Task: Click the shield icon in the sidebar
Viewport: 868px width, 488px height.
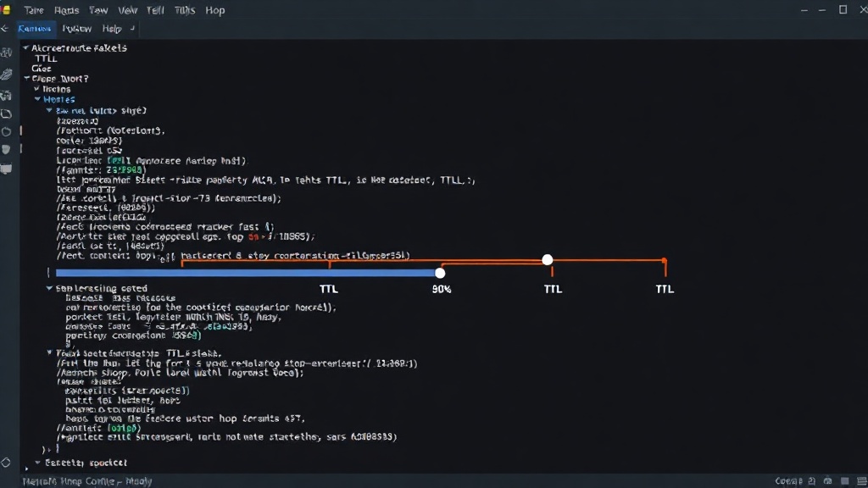Action: point(6,150)
